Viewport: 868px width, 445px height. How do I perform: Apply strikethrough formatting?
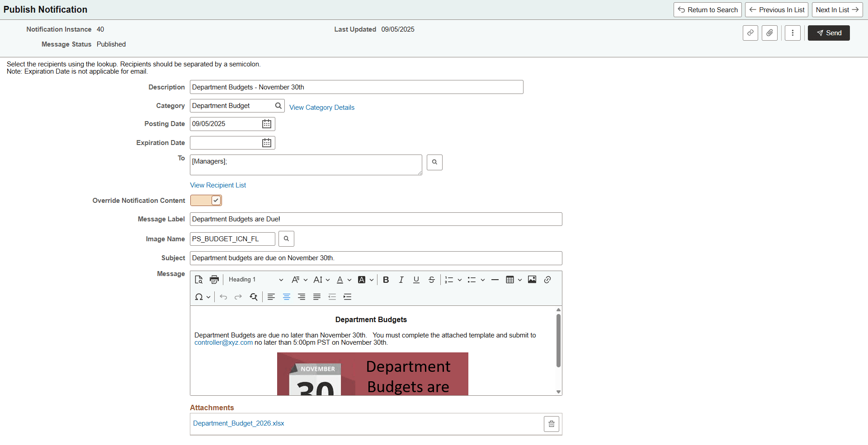coord(432,279)
